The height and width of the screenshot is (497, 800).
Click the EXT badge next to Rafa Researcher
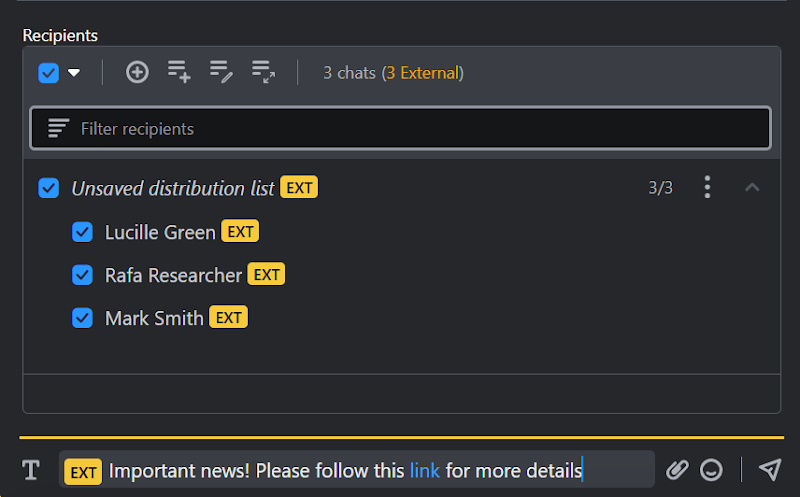click(266, 274)
